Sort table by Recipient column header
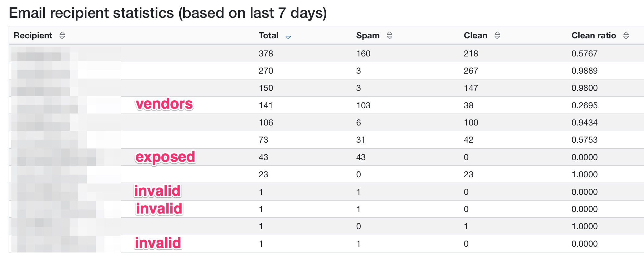Screen dimensions: 644x262 tap(33, 36)
